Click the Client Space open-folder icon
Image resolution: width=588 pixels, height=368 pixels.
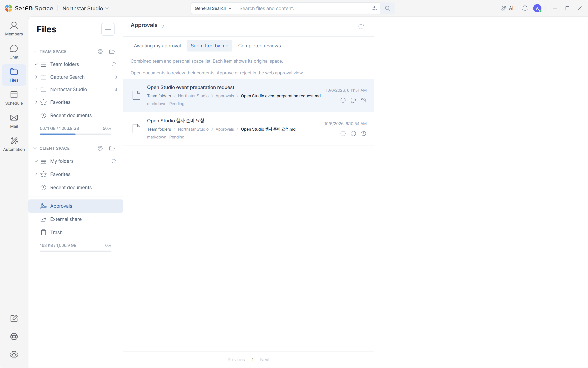(112, 148)
